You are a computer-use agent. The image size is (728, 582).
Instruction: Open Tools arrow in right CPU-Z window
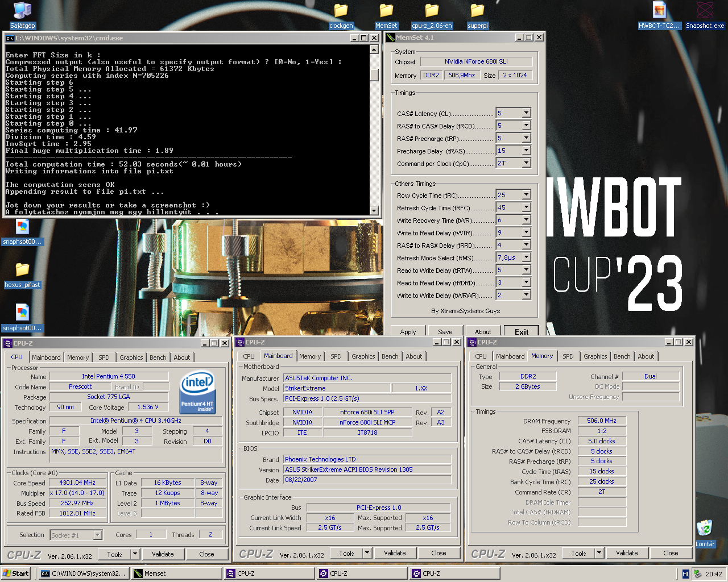pos(599,553)
